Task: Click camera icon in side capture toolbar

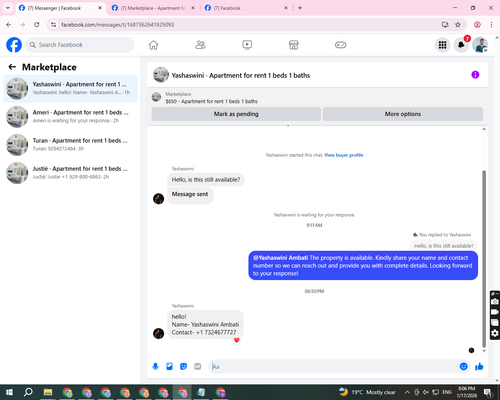Action: click(x=495, y=301)
